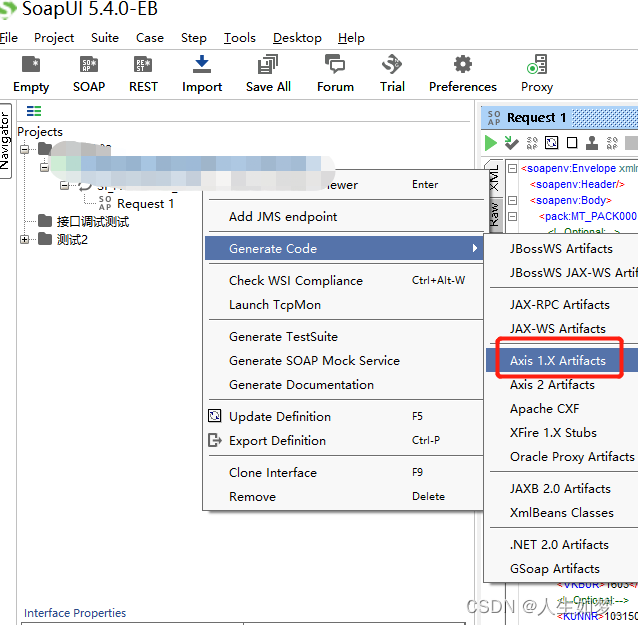638x625 pixels.
Task: Click the 测试2 folder icon
Action: [45, 239]
